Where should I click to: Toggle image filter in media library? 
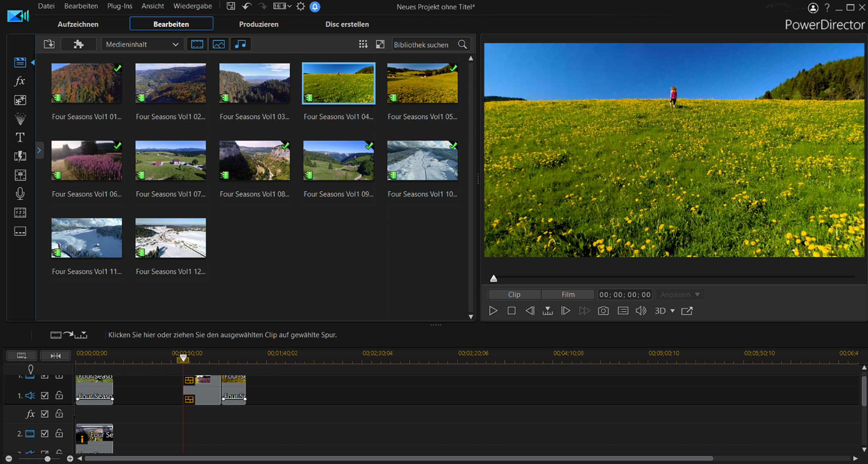(219, 44)
